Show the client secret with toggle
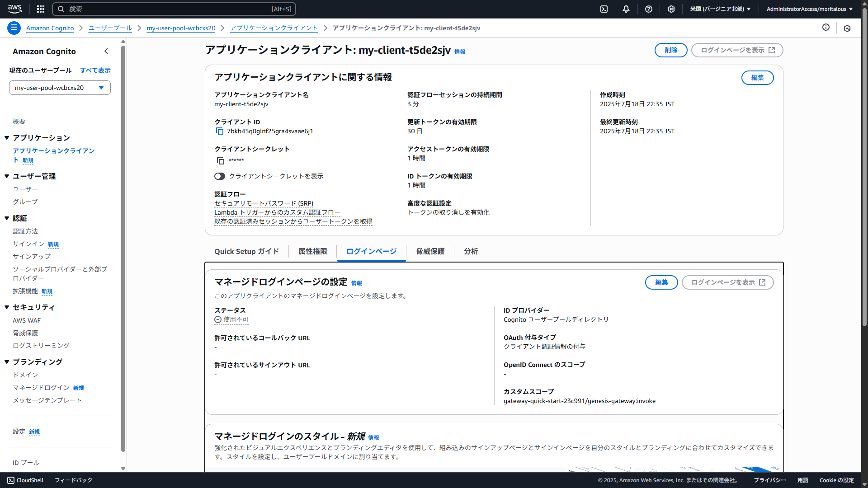 [220, 176]
